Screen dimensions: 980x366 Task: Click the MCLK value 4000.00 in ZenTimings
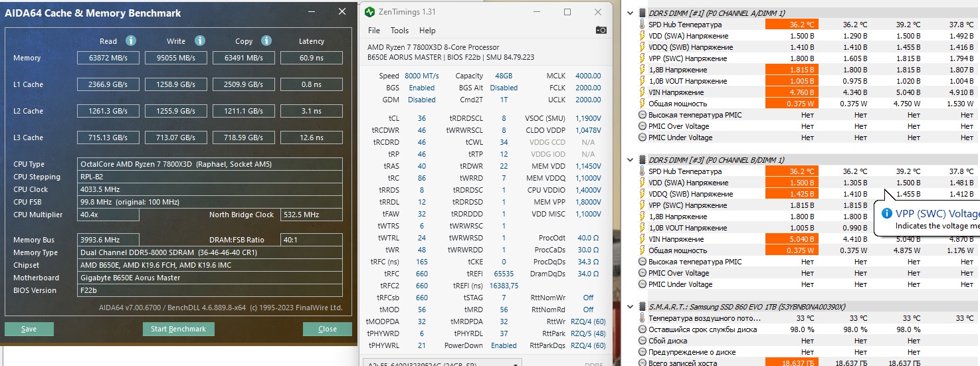pyautogui.click(x=588, y=76)
